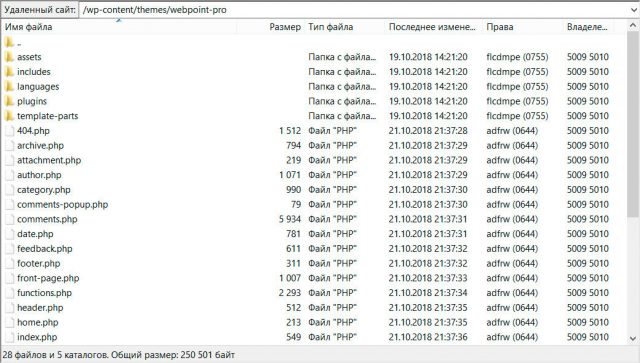The image size is (640, 363).
Task: Click the 404.php file icon
Action: [x=9, y=131]
